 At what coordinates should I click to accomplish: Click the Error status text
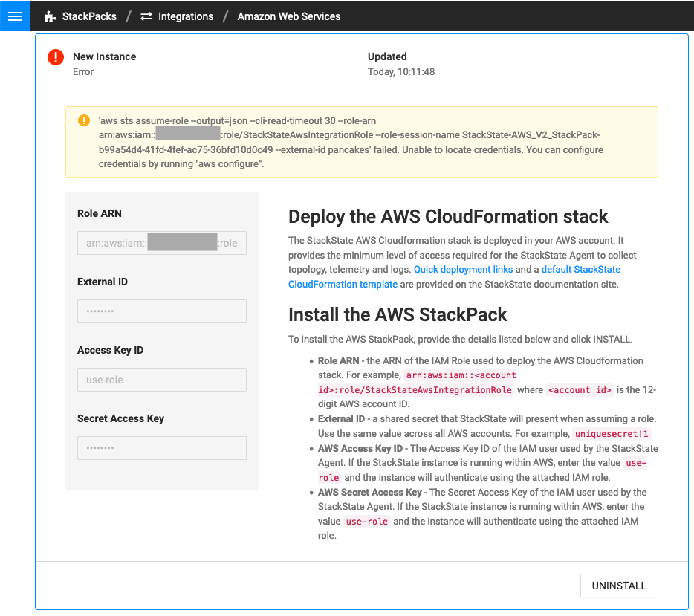point(83,71)
